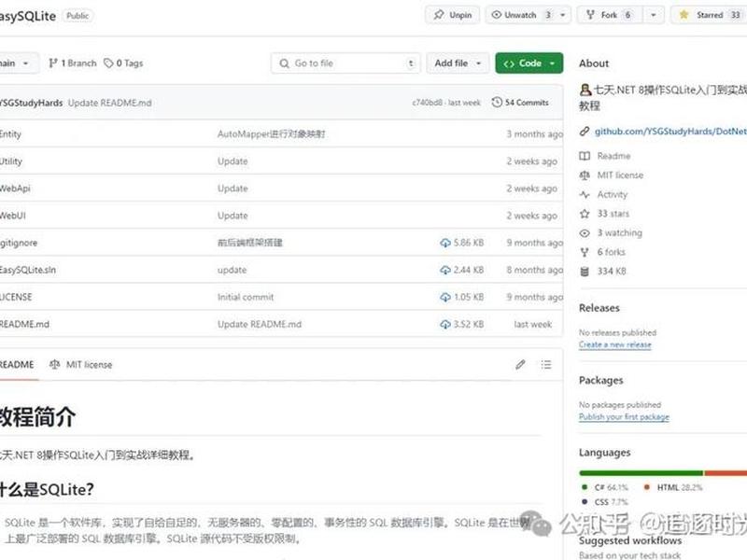Open the 54 Commits history
This screenshot has width=747, height=560.
coord(520,103)
